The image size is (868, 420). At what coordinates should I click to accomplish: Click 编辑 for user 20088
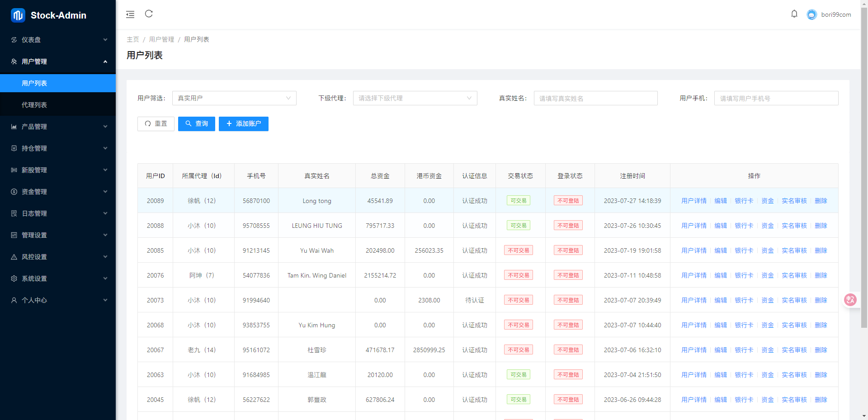(x=721, y=226)
